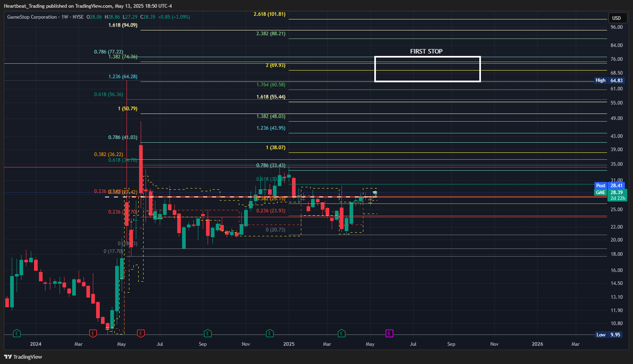Click the TradingView logo at bottom

(23, 357)
